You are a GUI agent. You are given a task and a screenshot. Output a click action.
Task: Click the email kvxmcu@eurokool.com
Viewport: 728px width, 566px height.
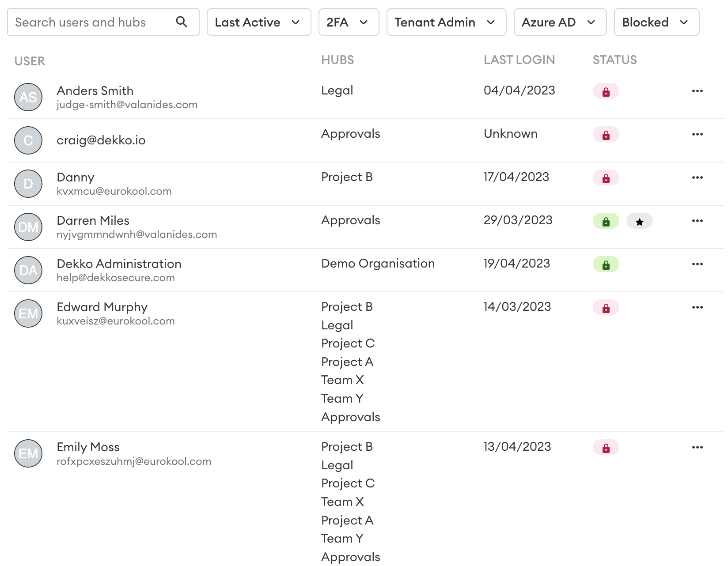pyautogui.click(x=114, y=191)
